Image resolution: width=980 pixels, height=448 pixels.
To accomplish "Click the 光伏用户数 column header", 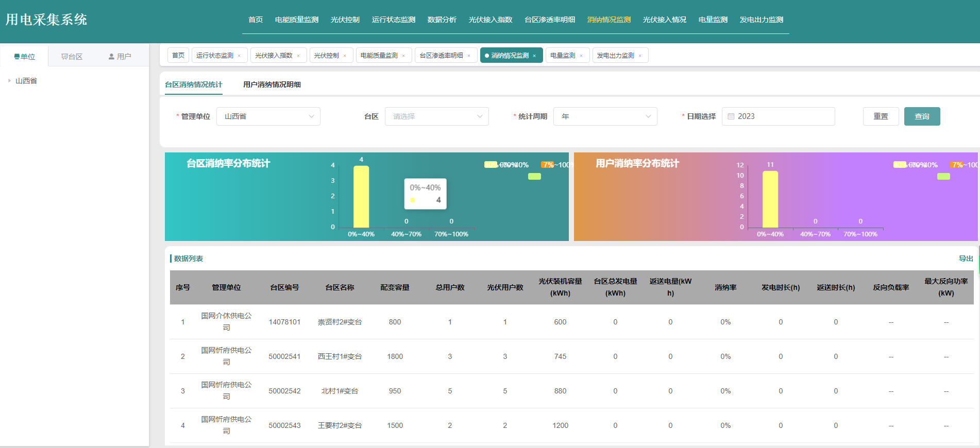I will click(505, 287).
